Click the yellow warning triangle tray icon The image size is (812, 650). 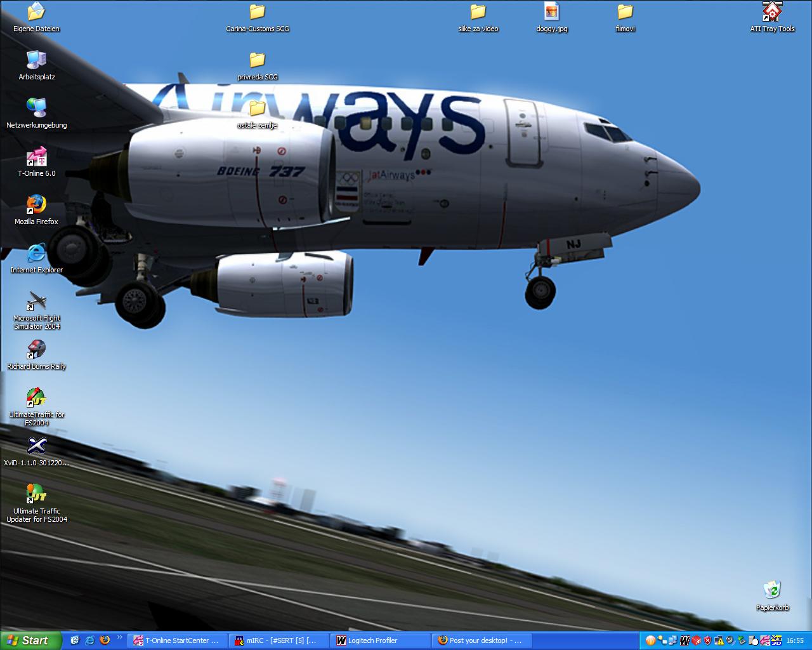coord(719,640)
